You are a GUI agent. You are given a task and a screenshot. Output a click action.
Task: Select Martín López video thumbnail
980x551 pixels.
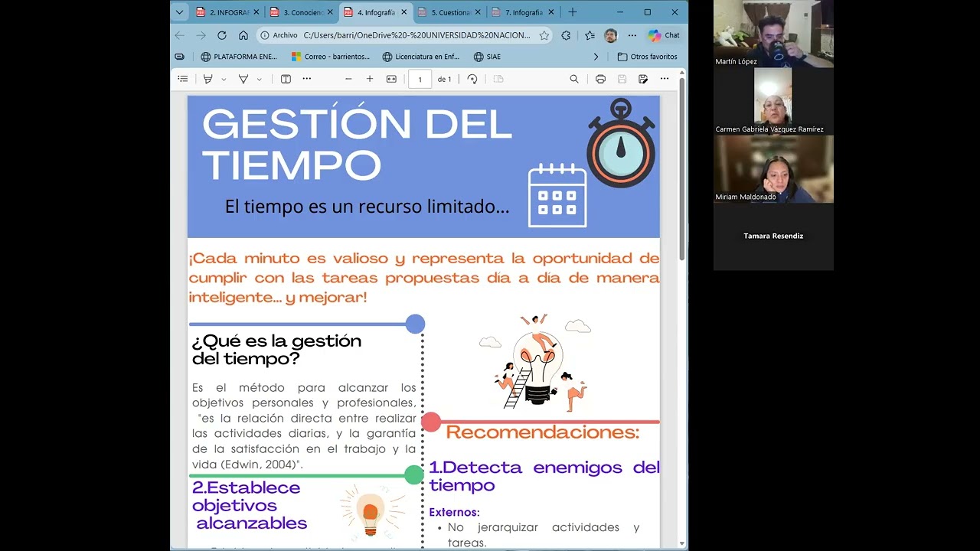click(773, 34)
